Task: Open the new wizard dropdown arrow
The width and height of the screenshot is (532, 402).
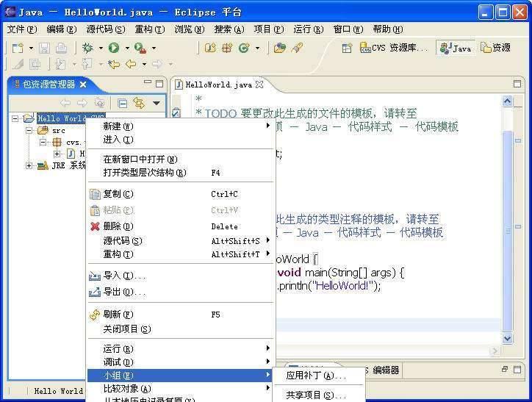Action: [31, 49]
